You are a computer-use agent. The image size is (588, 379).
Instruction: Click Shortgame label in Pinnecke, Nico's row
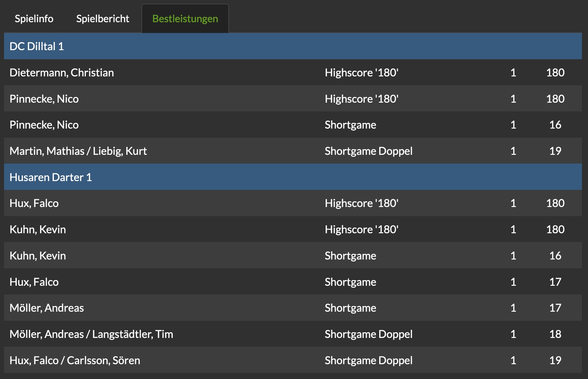(351, 125)
